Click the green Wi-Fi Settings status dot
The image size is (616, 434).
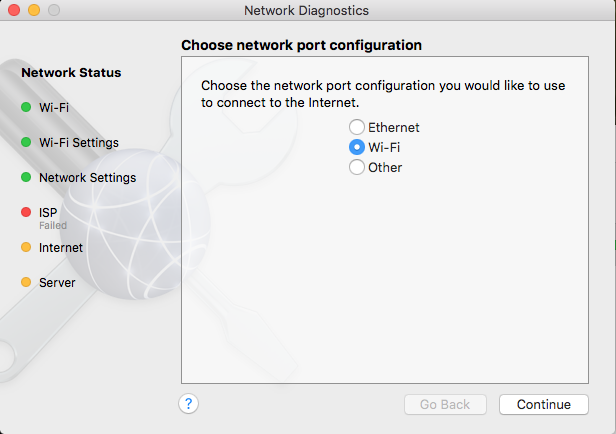click(26, 142)
